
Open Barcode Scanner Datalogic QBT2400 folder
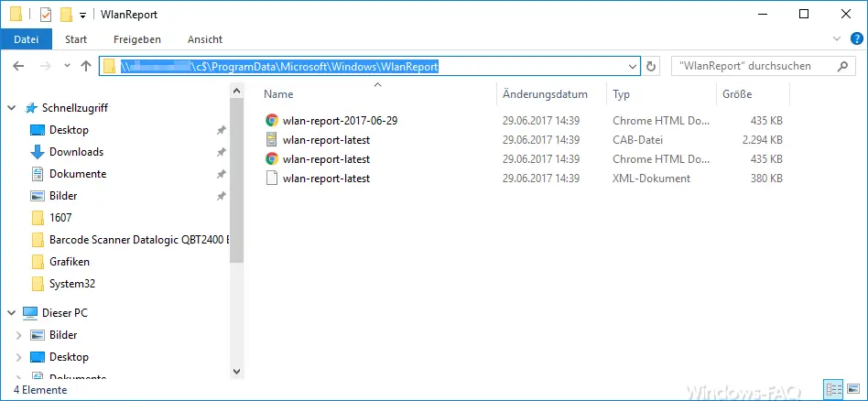138,240
